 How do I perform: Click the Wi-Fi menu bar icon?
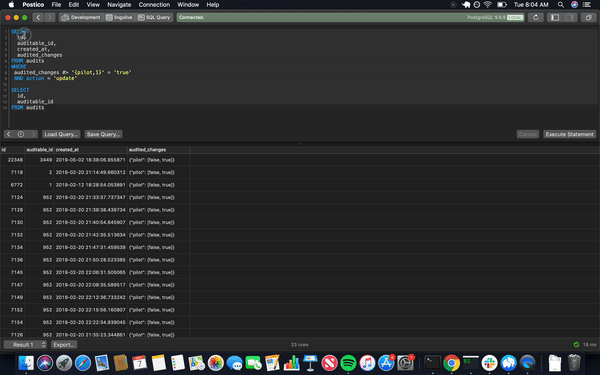point(488,5)
